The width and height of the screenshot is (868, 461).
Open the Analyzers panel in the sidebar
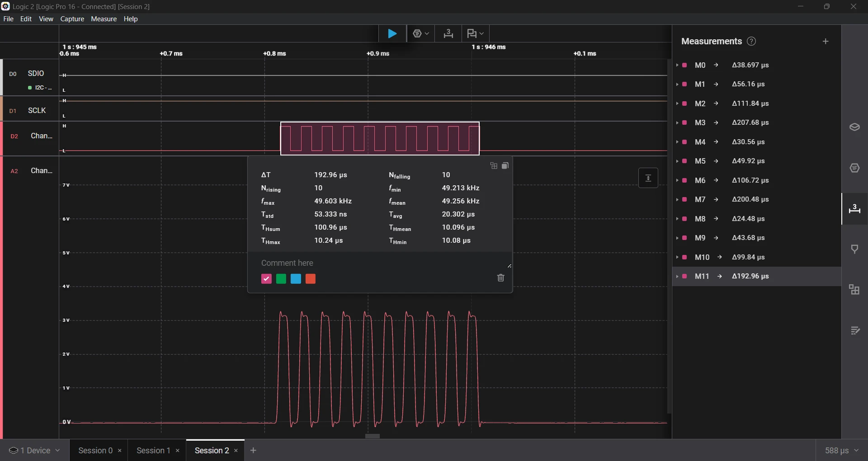(x=854, y=168)
